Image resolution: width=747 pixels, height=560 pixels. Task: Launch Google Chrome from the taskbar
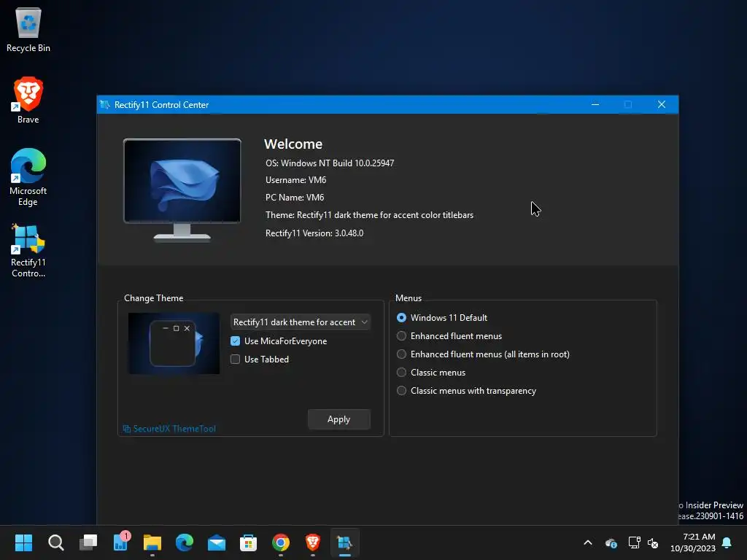281,542
